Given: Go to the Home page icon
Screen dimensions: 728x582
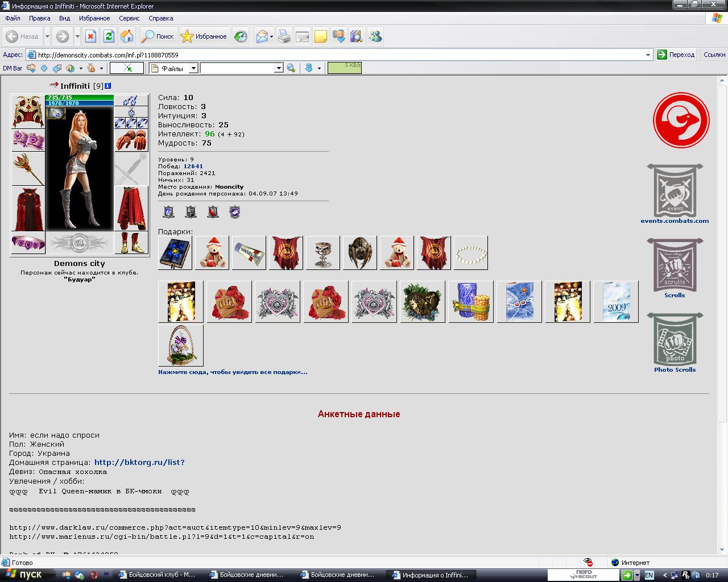Looking at the screenshot, I should pyautogui.click(x=127, y=36).
